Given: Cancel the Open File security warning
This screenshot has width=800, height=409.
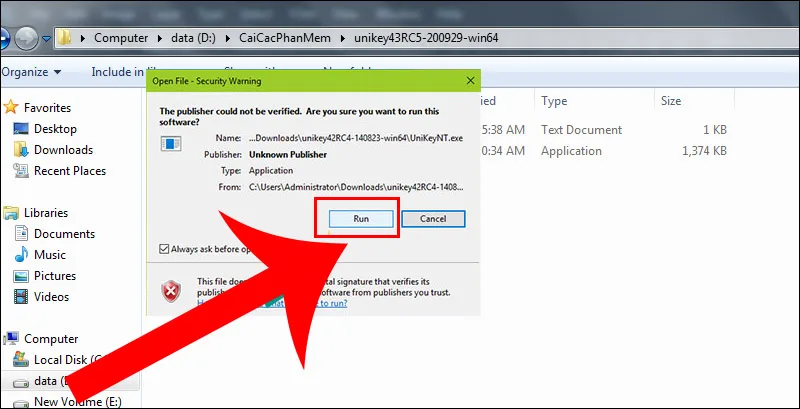Looking at the screenshot, I should (433, 218).
